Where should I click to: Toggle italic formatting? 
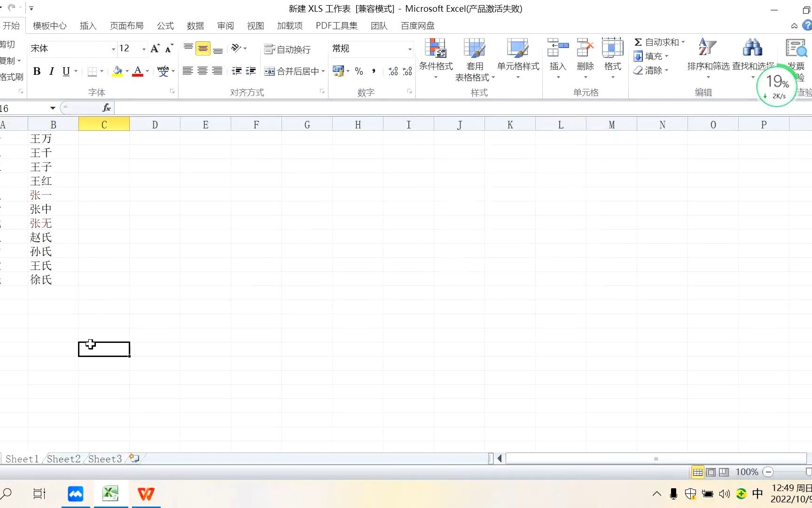coord(51,71)
